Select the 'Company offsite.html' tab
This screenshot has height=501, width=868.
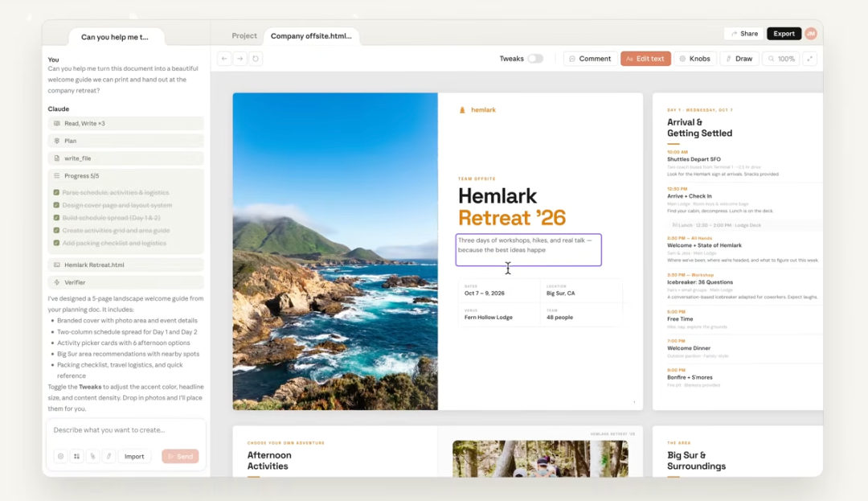311,36
